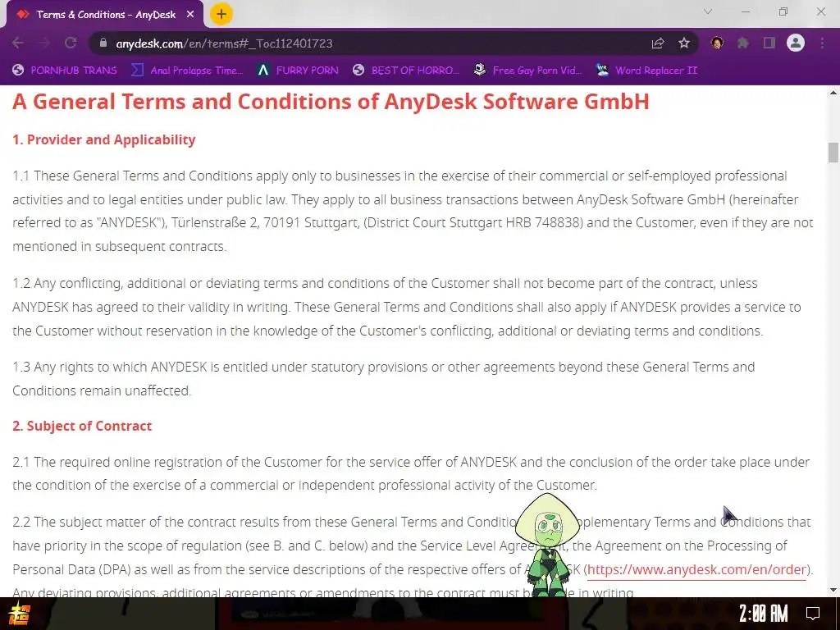The width and height of the screenshot is (840, 630).
Task: Click the browser forward arrow
Action: 44,43
